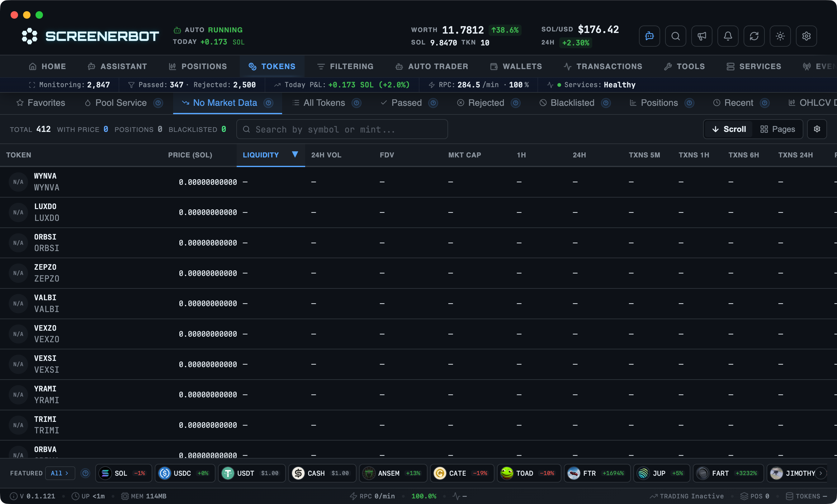Go to the Home tab

[x=48, y=67]
